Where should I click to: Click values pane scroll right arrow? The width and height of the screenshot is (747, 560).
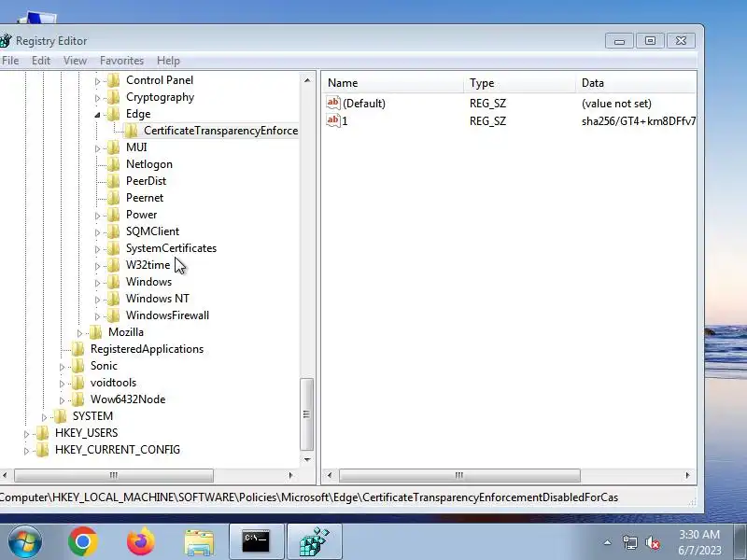(x=687, y=475)
